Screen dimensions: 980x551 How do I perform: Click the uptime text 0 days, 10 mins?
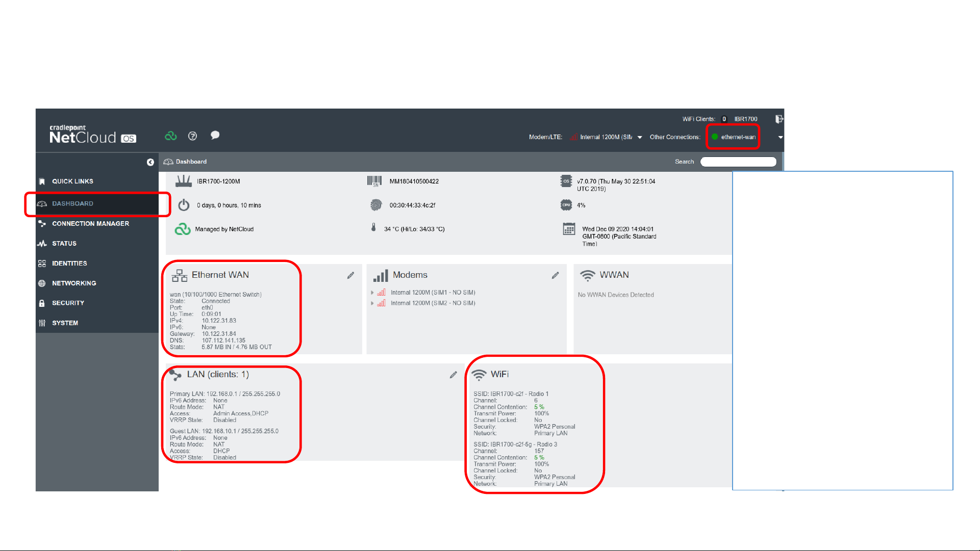229,205
